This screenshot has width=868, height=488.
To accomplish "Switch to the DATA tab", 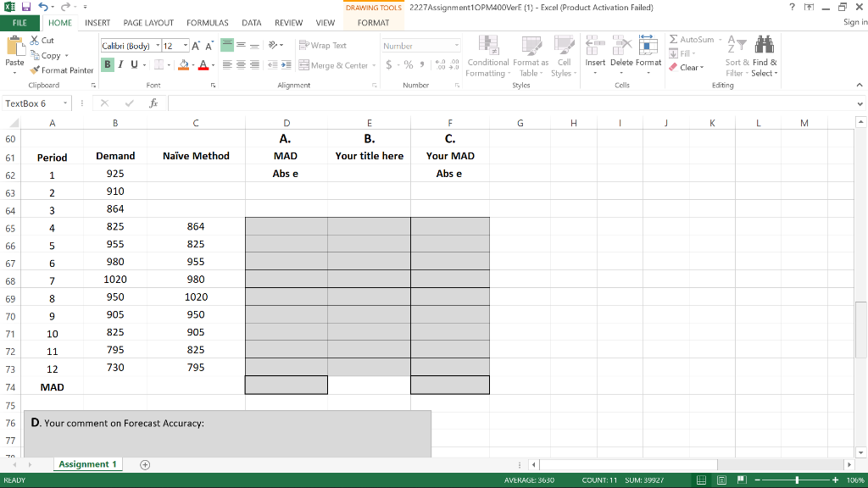I will (x=251, y=23).
